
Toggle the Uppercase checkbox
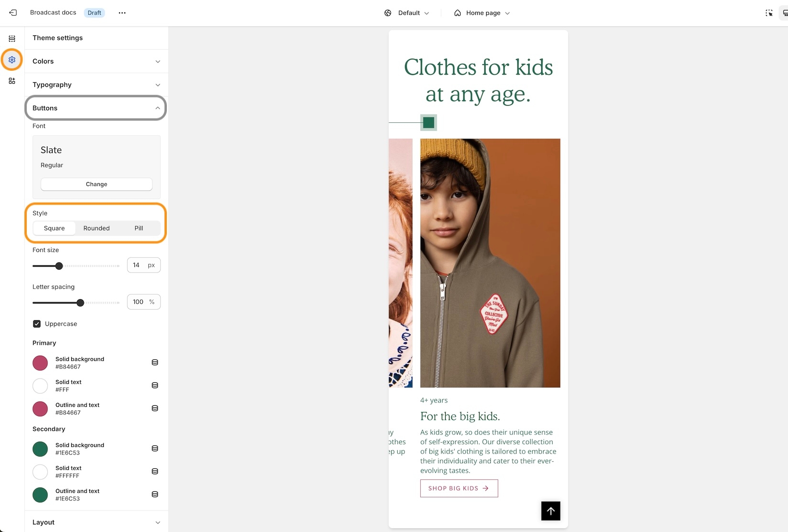[x=37, y=324]
